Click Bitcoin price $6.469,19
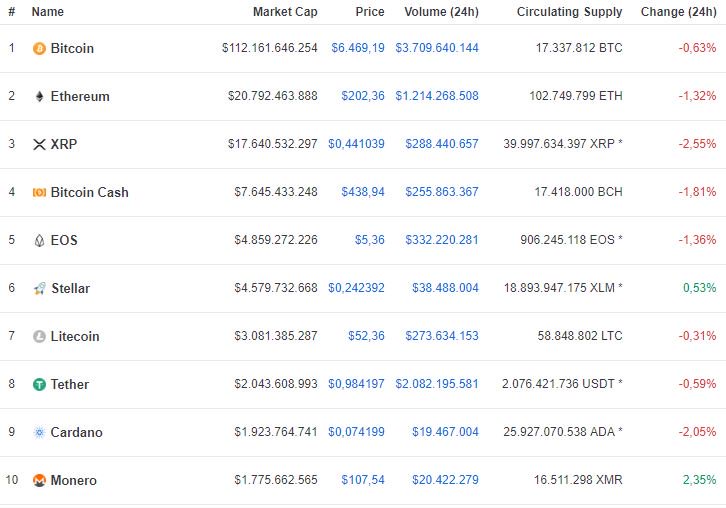The height and width of the screenshot is (508, 726). pyautogui.click(x=358, y=48)
